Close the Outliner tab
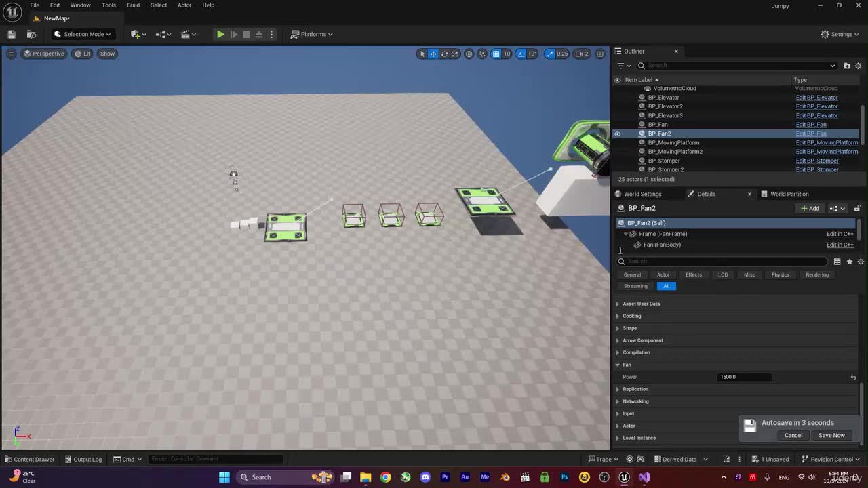This screenshot has height=488, width=868. pos(676,52)
